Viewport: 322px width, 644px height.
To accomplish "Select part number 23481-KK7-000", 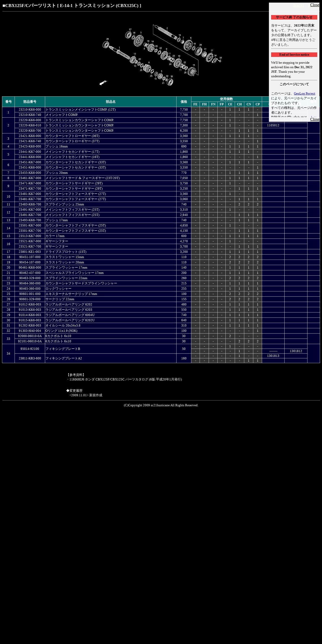I will click(x=30, y=194).
